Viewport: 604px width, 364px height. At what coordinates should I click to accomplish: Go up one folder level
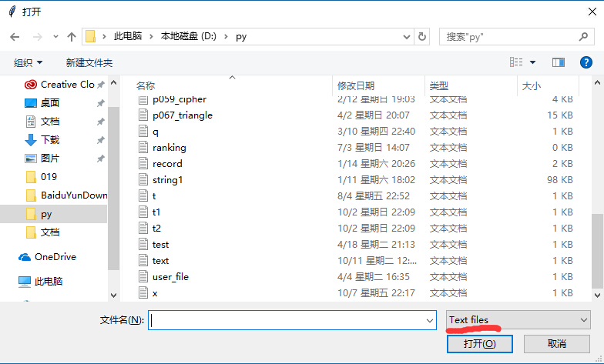(x=72, y=36)
